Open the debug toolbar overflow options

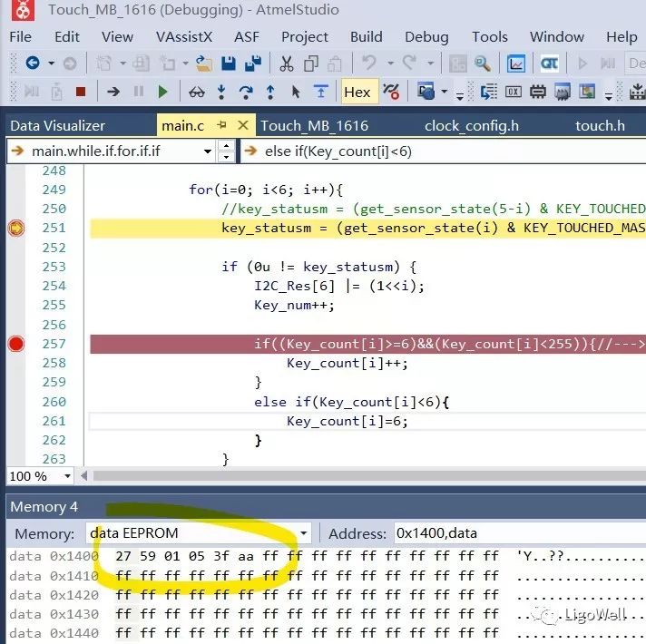[x=460, y=97]
